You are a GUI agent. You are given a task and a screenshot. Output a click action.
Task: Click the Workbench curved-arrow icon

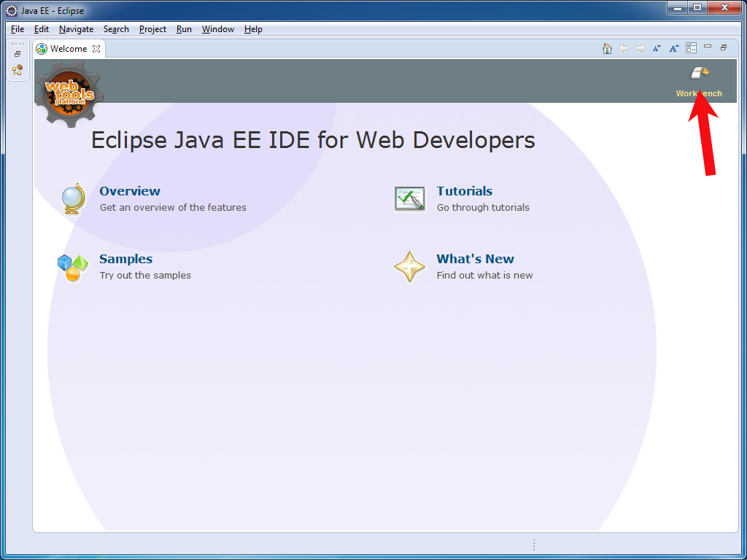tap(700, 74)
